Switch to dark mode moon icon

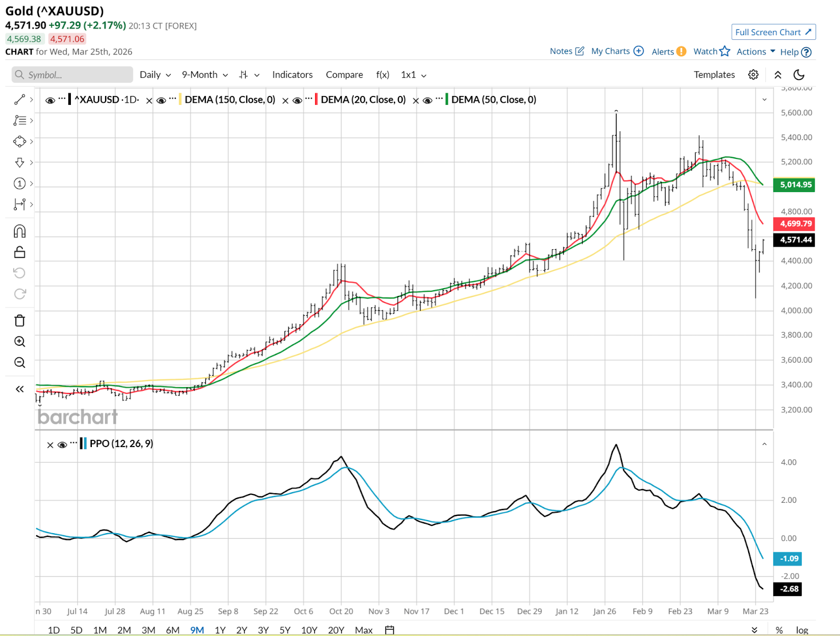pyautogui.click(x=799, y=75)
